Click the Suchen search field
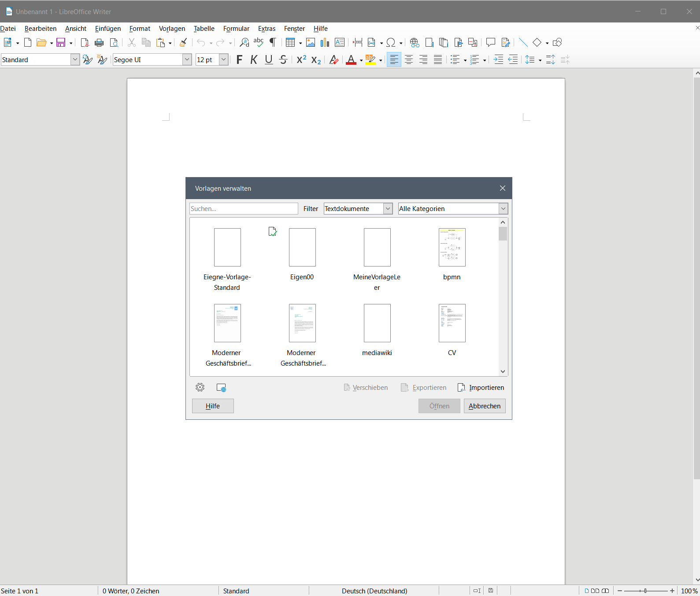700x596 pixels. (244, 209)
